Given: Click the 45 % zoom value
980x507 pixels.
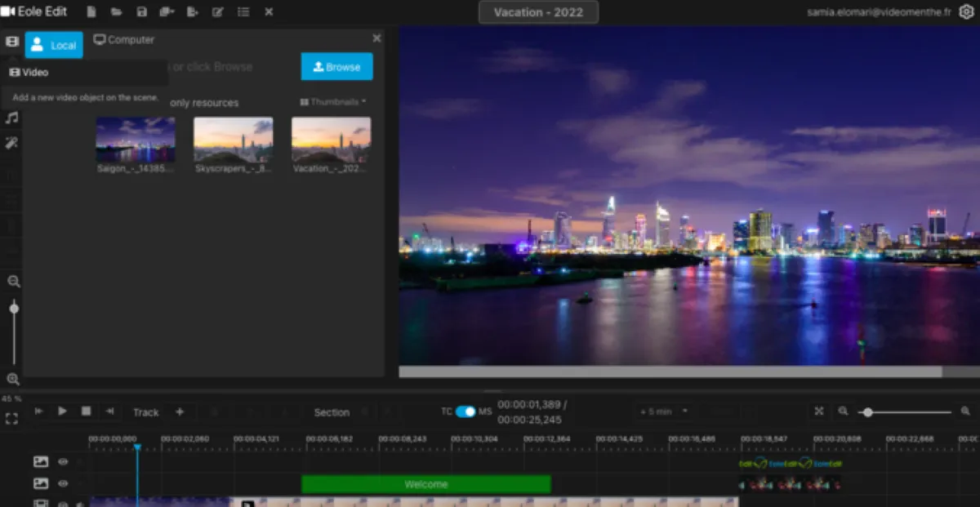Looking at the screenshot, I should click(11, 398).
